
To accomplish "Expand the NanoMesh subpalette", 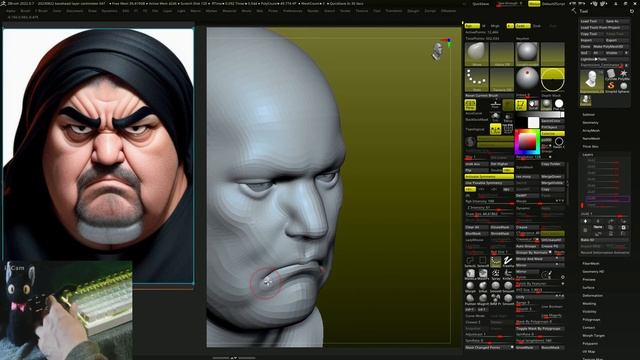I will 591,138.
